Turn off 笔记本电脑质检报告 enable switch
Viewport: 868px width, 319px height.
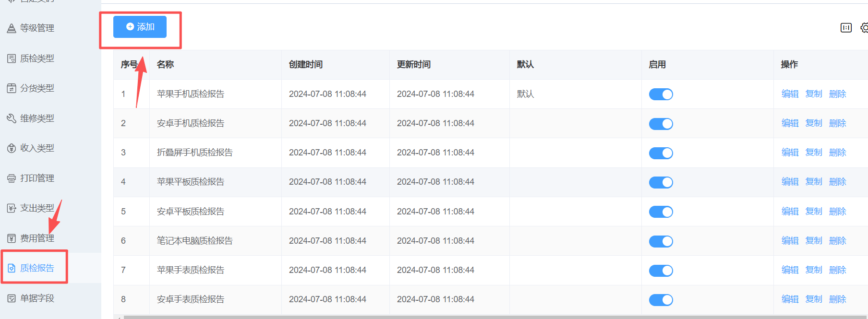(661, 241)
